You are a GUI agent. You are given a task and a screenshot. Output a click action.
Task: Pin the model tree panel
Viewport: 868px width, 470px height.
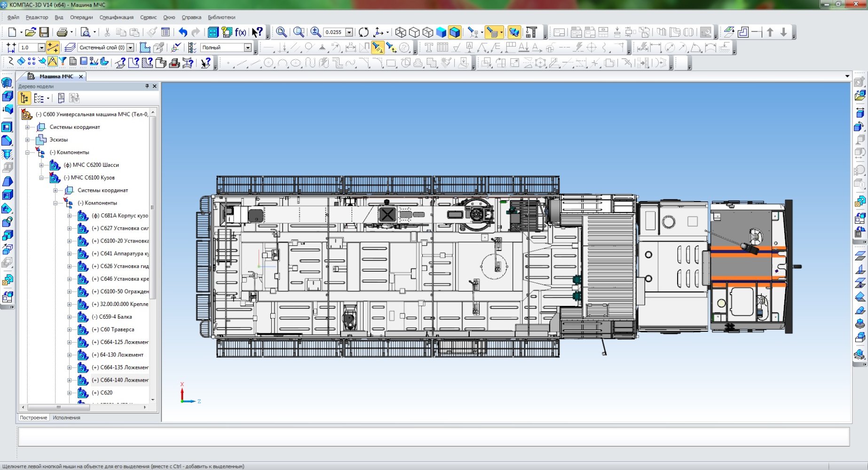147,86
